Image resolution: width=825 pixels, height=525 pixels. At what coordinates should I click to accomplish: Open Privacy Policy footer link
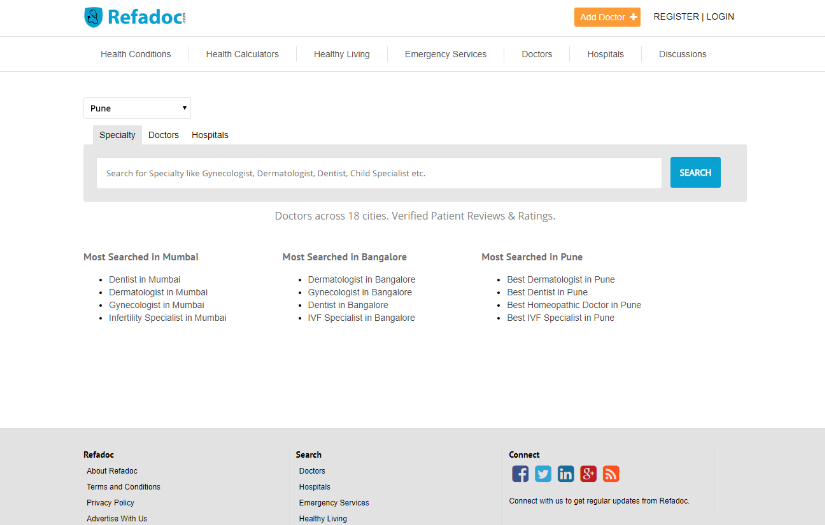110,502
